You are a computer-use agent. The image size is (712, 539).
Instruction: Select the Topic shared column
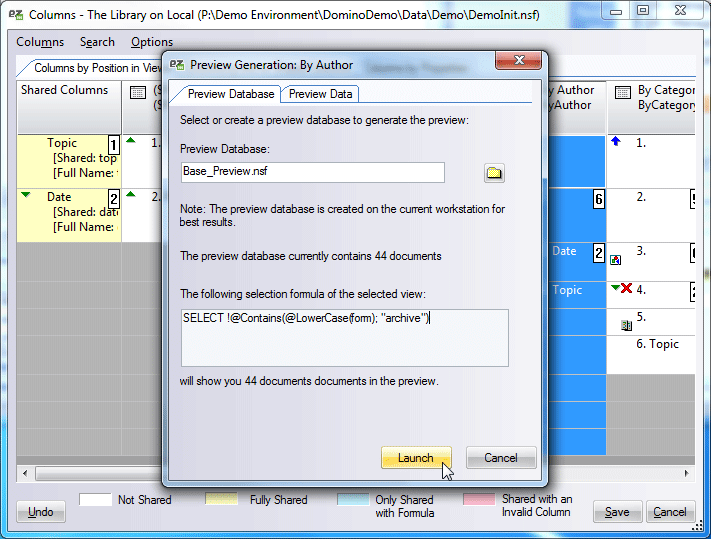tap(69, 161)
